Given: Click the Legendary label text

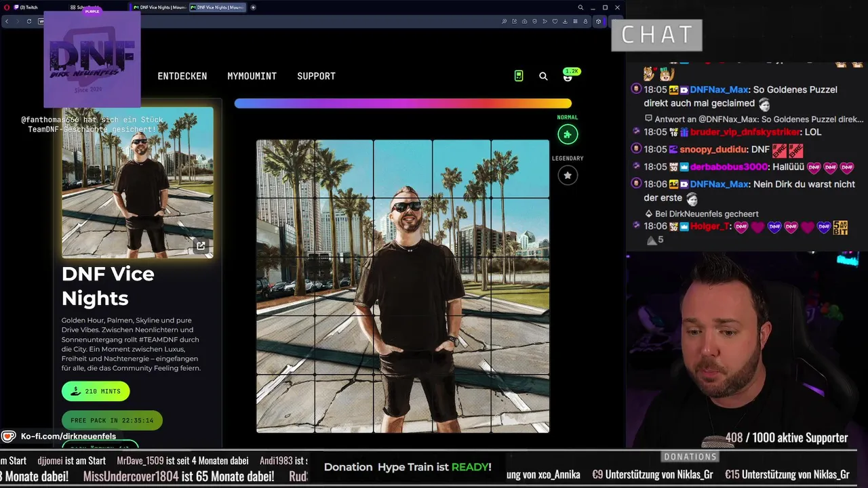Looking at the screenshot, I should pyautogui.click(x=568, y=159).
